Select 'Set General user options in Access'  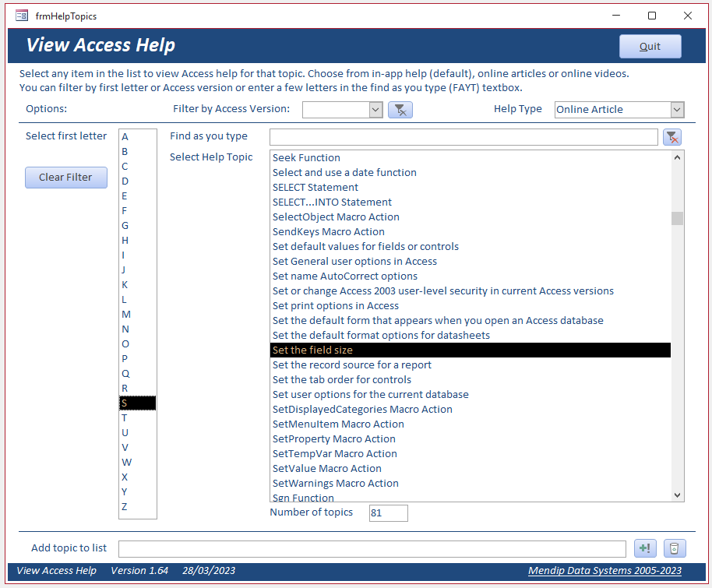[471, 261]
